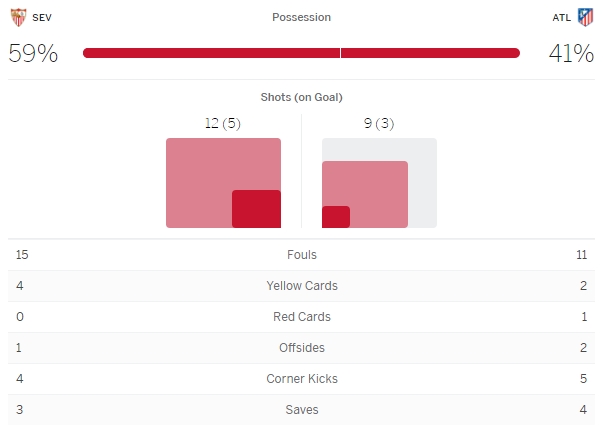The image size is (603, 427).
Task: Select the Red Cards row label
Action: pyautogui.click(x=301, y=317)
